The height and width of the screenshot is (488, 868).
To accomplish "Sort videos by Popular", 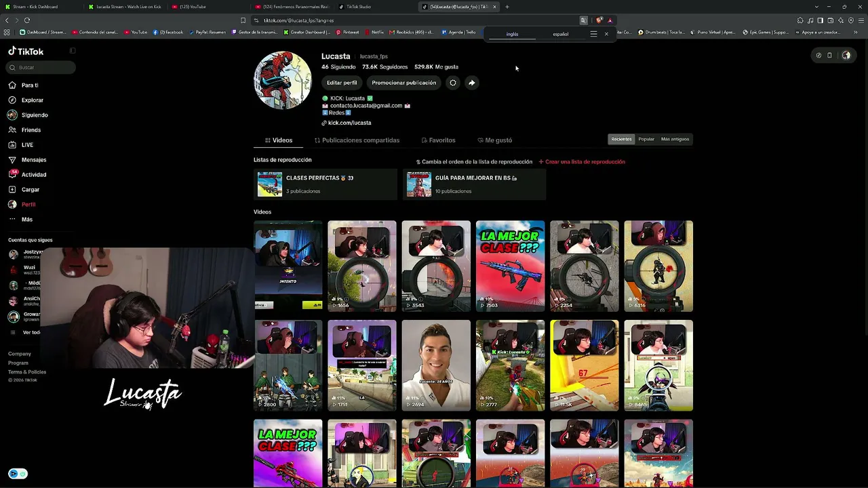I will click(646, 139).
